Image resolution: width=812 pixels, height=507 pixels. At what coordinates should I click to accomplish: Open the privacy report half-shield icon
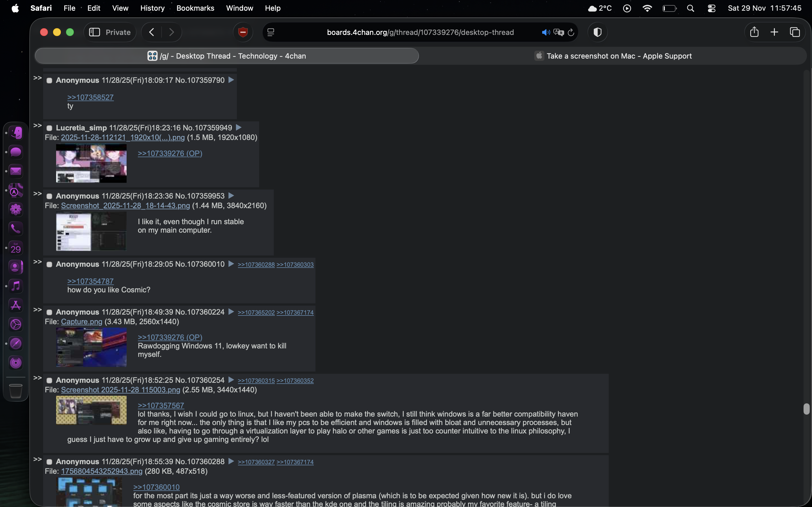(597, 32)
